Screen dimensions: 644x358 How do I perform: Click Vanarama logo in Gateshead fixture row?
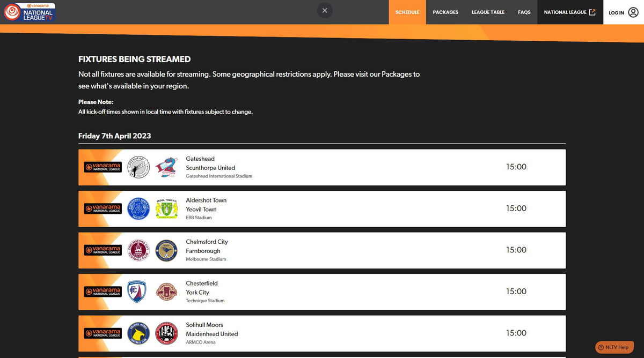tap(103, 167)
